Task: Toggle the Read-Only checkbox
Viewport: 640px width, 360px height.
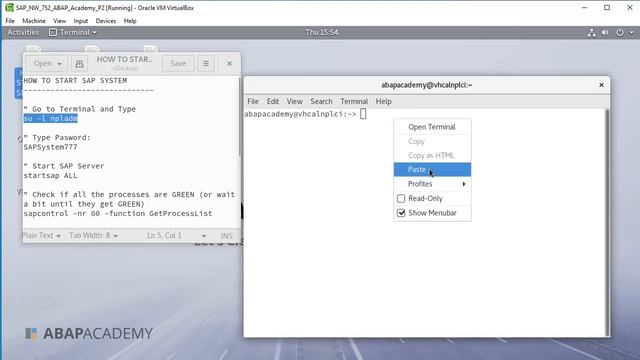Action: (401, 198)
